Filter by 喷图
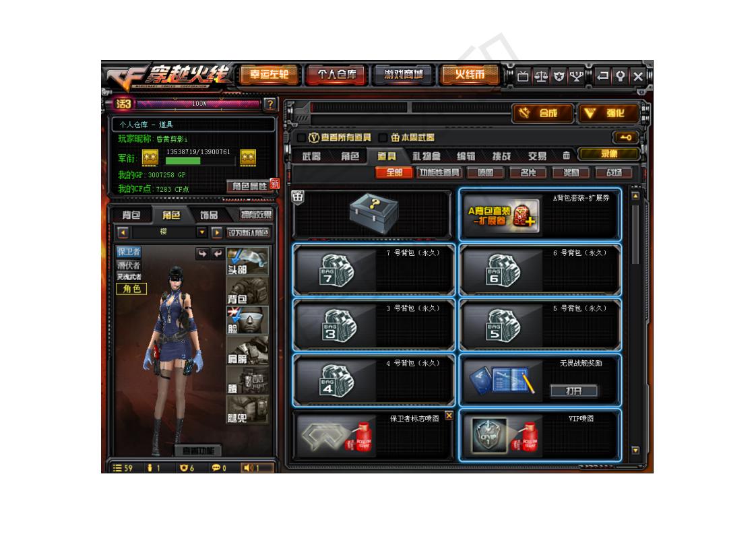The height and width of the screenshot is (534, 756). click(486, 172)
